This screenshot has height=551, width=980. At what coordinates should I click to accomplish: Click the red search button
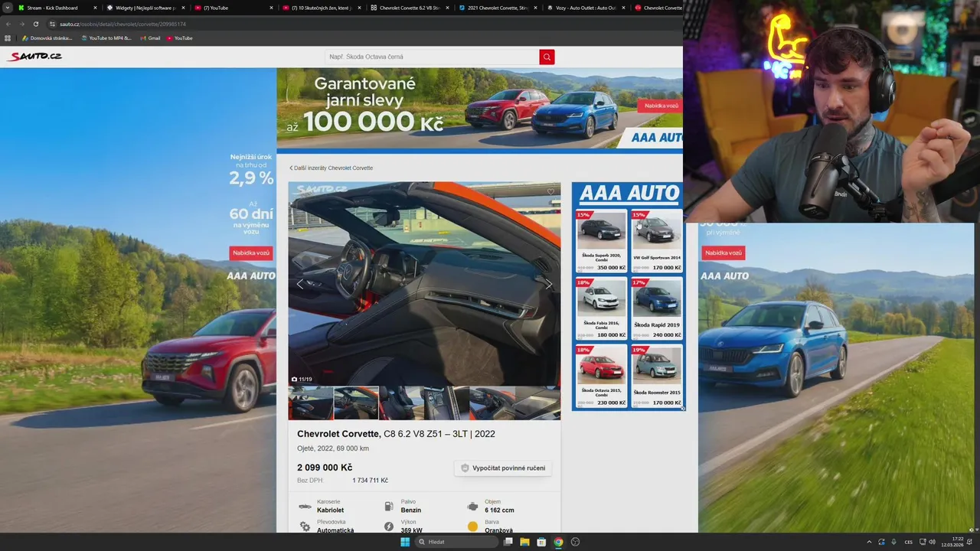coord(547,57)
